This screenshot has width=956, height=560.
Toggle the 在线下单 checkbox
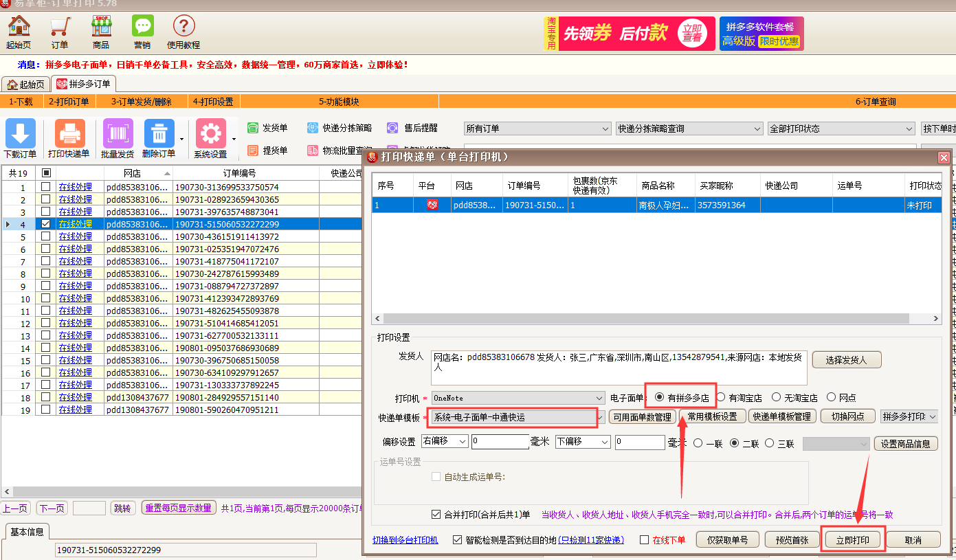[x=644, y=540]
